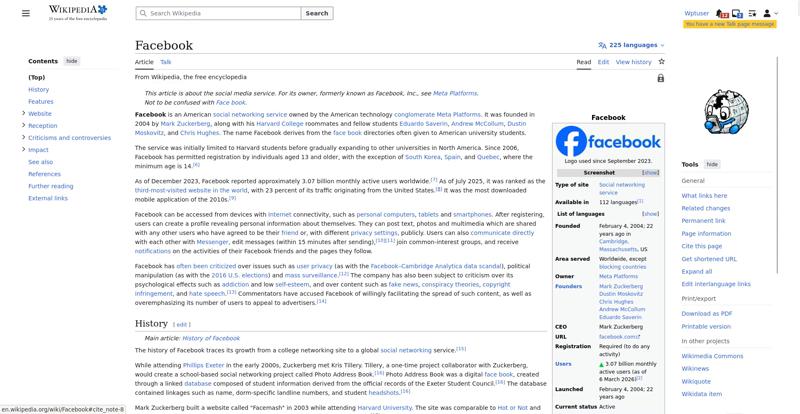This screenshot has width=800, height=414.
Task: Open the Download as PDF link
Action: 707,314
